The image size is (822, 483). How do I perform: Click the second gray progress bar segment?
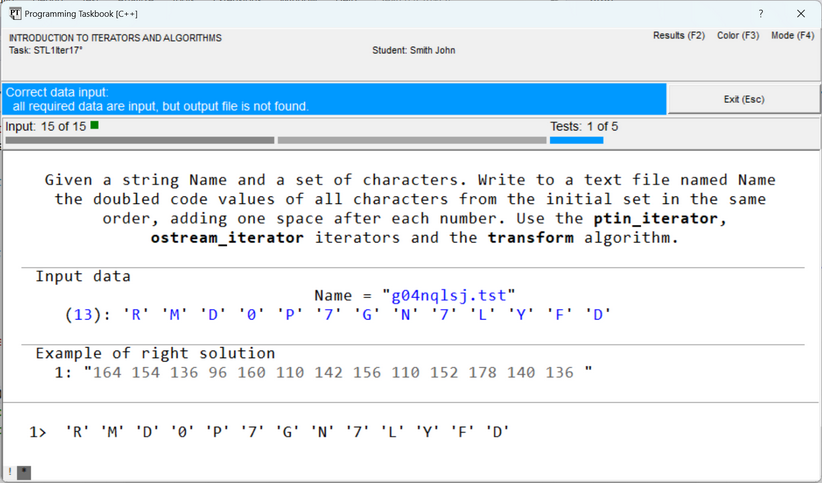[x=411, y=141]
